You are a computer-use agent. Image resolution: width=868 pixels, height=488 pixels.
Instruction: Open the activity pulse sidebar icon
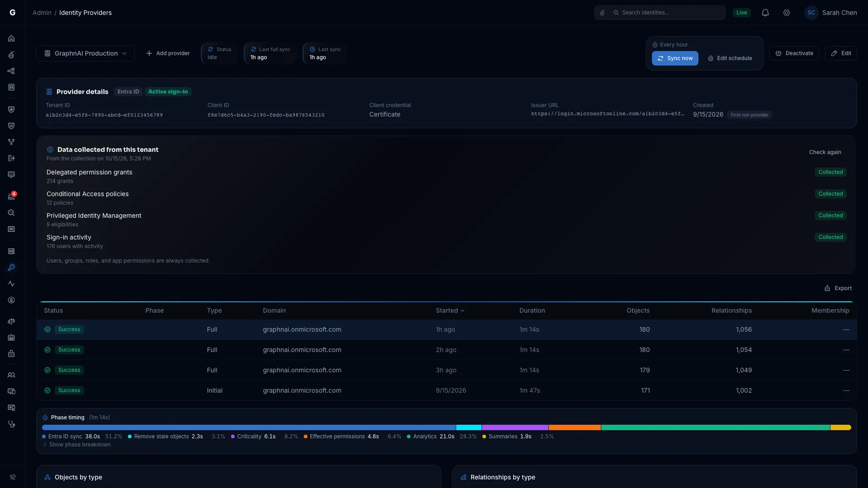coord(11,284)
